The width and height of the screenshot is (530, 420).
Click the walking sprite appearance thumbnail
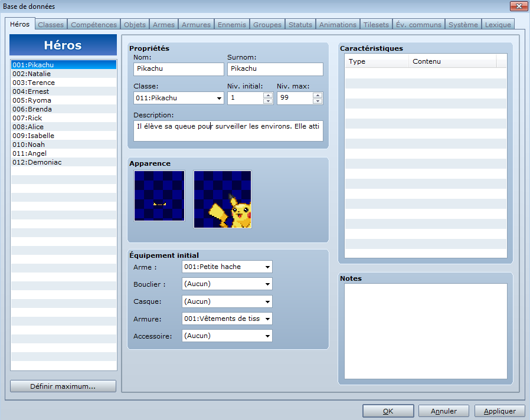159,196
